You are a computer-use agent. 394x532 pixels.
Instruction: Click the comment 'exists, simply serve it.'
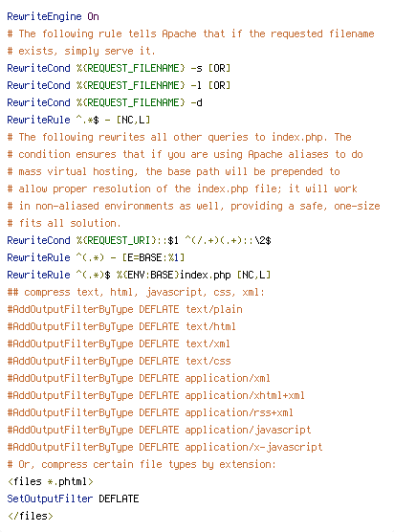(81, 52)
